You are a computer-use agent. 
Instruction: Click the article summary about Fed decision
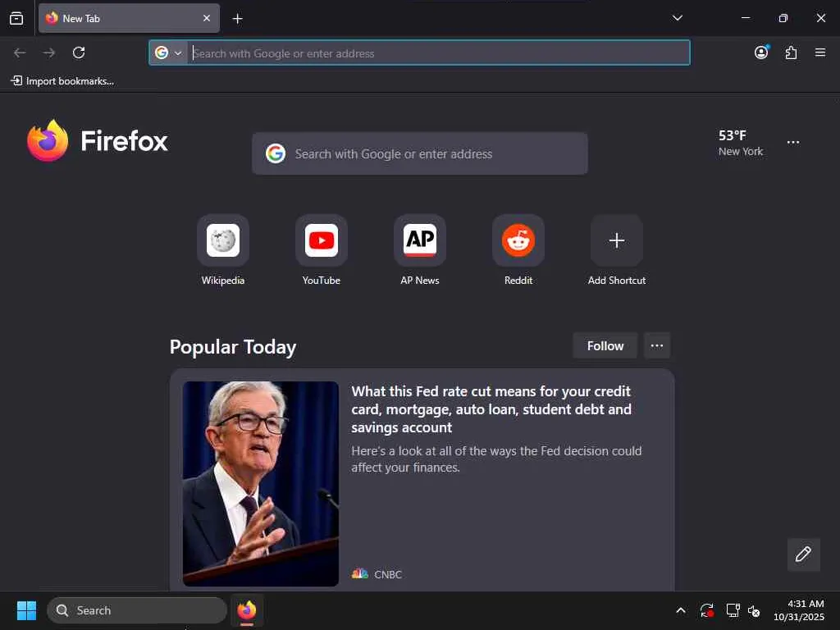pos(496,459)
